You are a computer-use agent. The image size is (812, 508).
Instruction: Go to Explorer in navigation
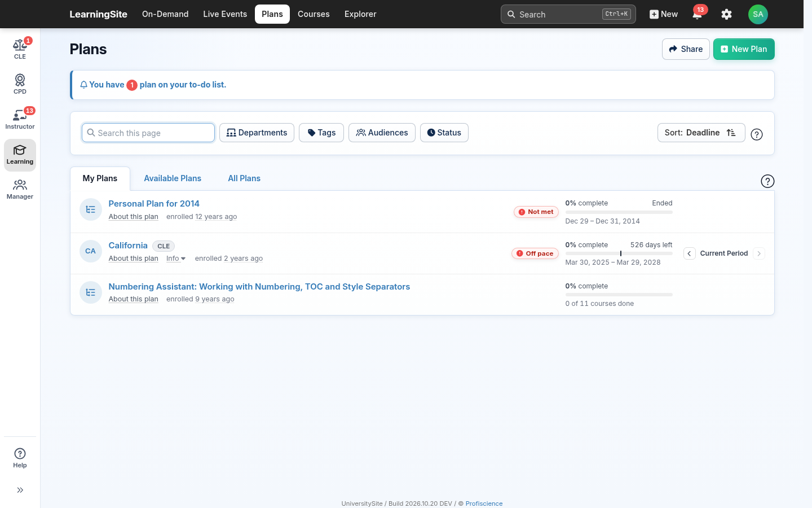360,14
